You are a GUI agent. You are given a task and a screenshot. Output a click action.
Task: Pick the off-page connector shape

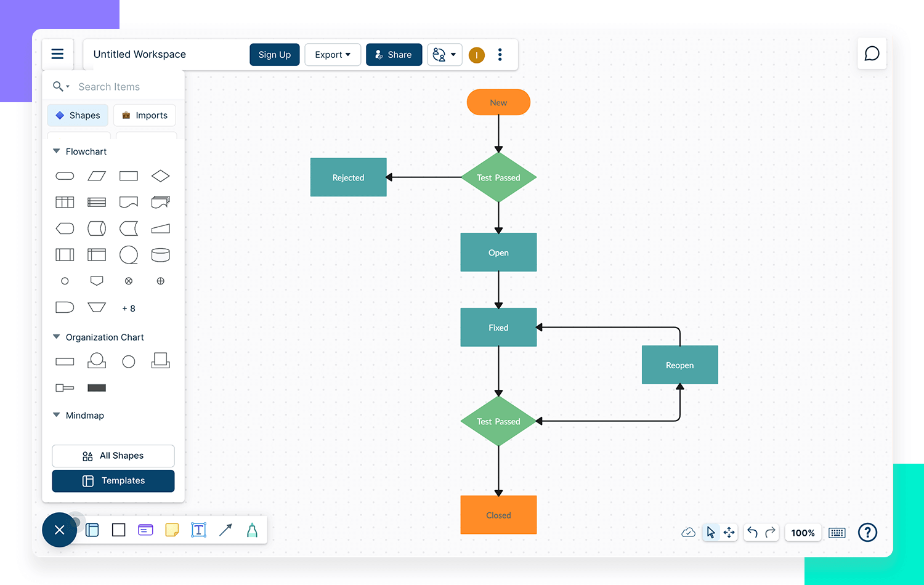pos(97,281)
